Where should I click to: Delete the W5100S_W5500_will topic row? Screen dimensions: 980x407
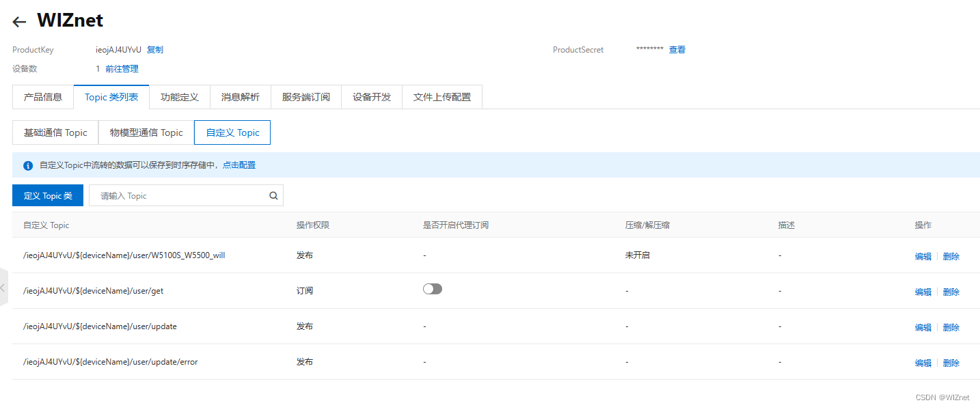point(951,256)
